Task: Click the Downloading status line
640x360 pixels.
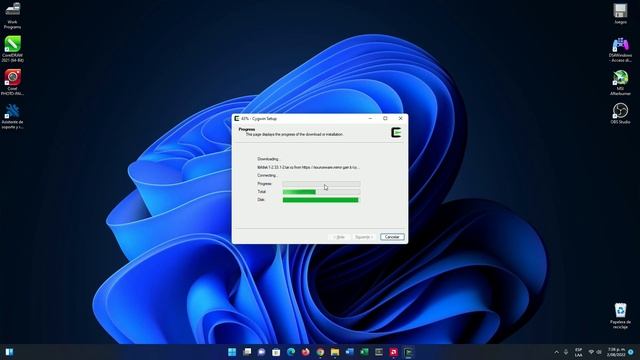Action: [x=268, y=159]
